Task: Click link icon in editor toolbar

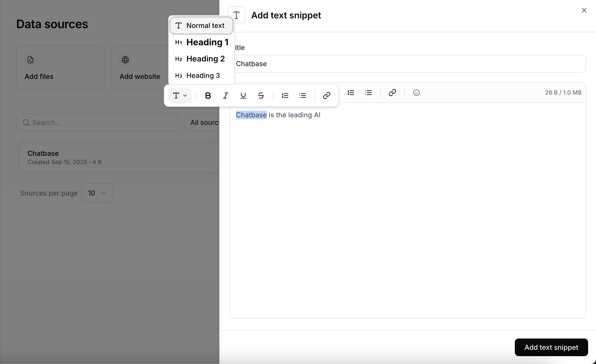Action: point(392,93)
